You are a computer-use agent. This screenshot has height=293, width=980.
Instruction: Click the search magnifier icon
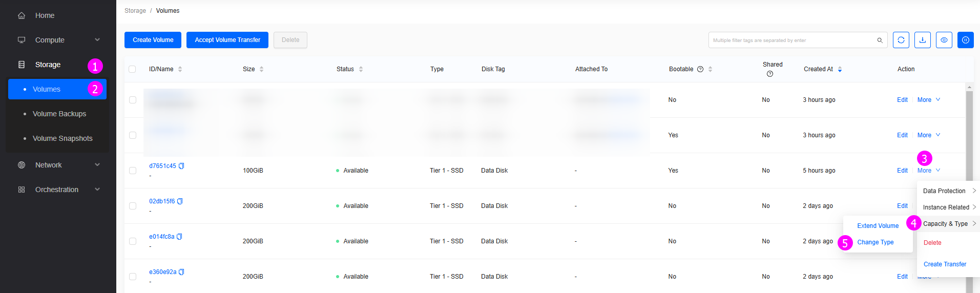[880, 40]
